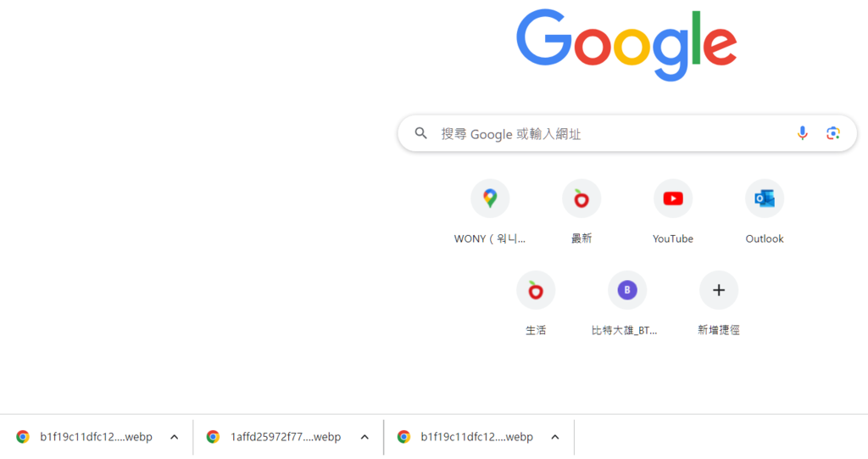868x459 pixels.
Task: Open the last downloaded b1f19c11dfc12 webp file
Action: click(465, 437)
